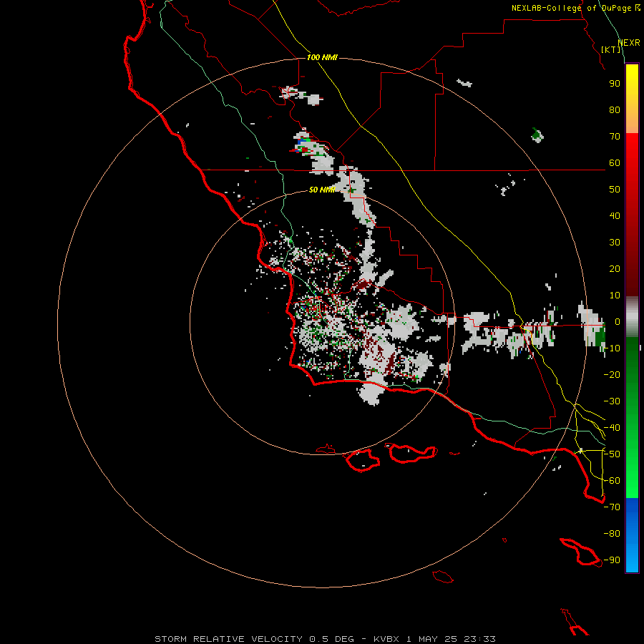Click the -70 scale value
644x644 pixels.
[x=612, y=507]
